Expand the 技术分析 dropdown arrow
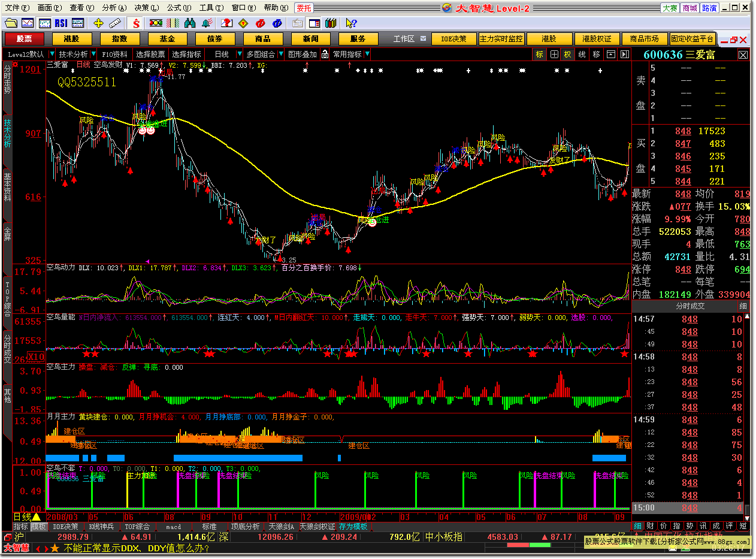Viewport: 756px width, 559px height. pyautogui.click(x=93, y=54)
